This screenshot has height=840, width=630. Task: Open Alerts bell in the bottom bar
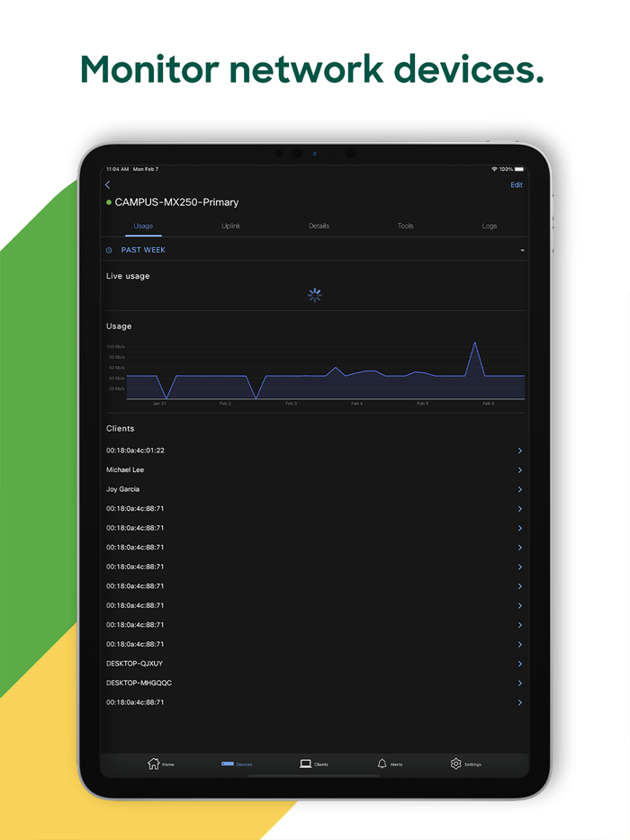(390, 764)
